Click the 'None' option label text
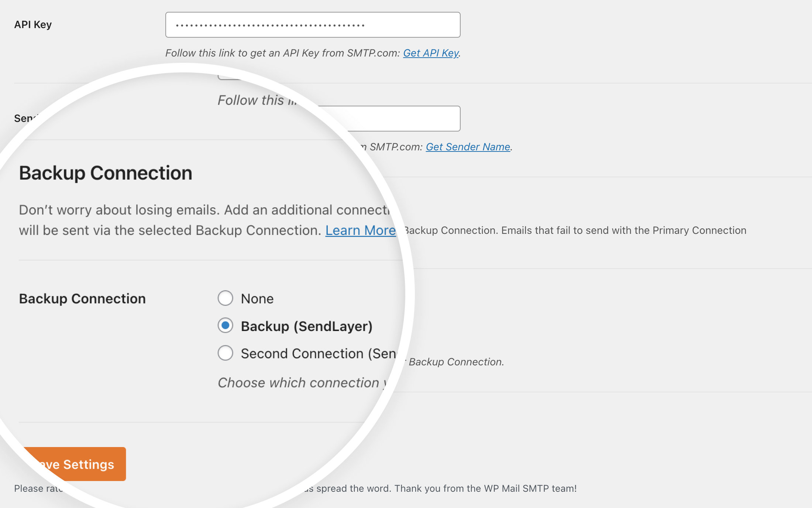The image size is (812, 508). click(257, 299)
